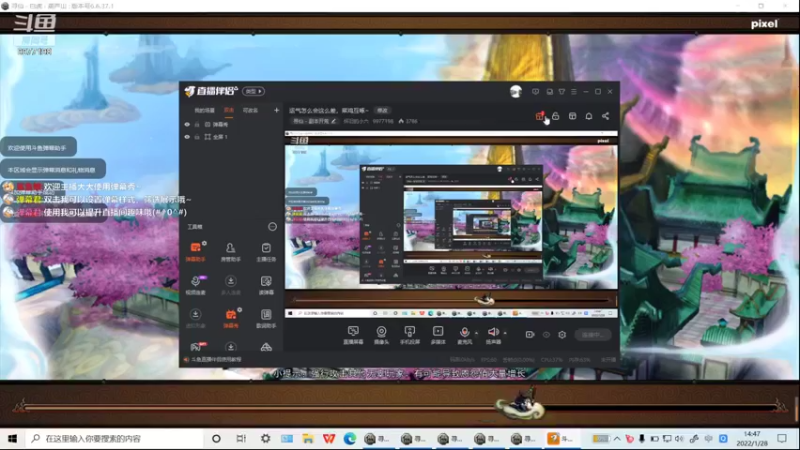Click the preview progress slider knob
Screen dimensions: 800x450
click(484, 299)
